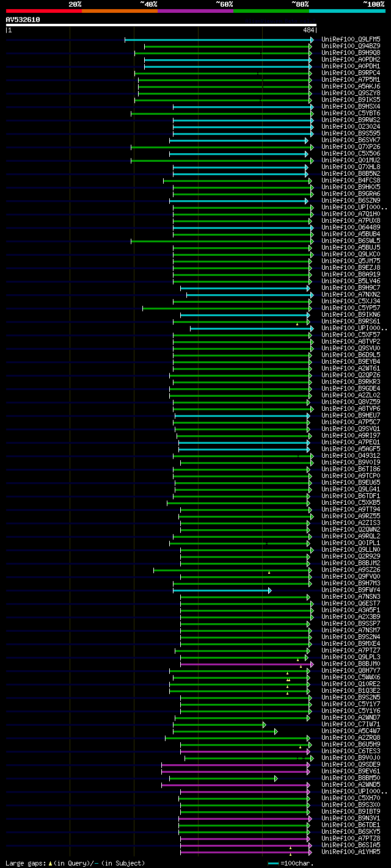Open hit UniRef100_Q94BZ9

[x=351, y=46]
